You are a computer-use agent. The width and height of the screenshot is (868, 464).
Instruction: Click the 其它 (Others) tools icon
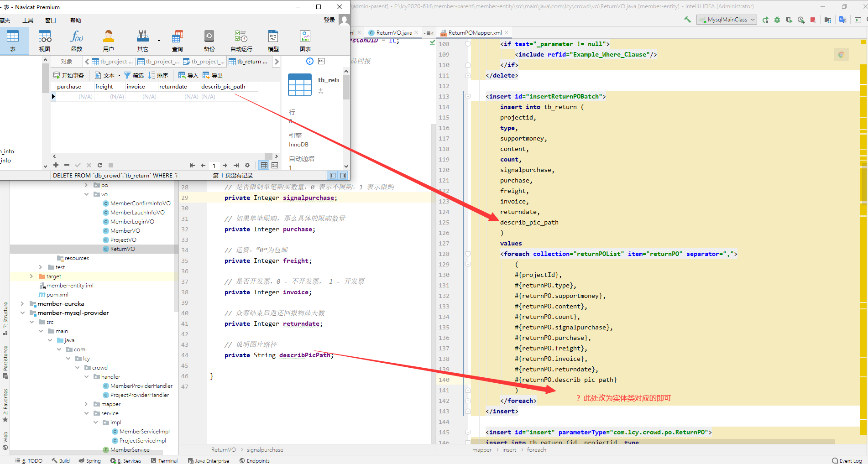tap(143, 40)
